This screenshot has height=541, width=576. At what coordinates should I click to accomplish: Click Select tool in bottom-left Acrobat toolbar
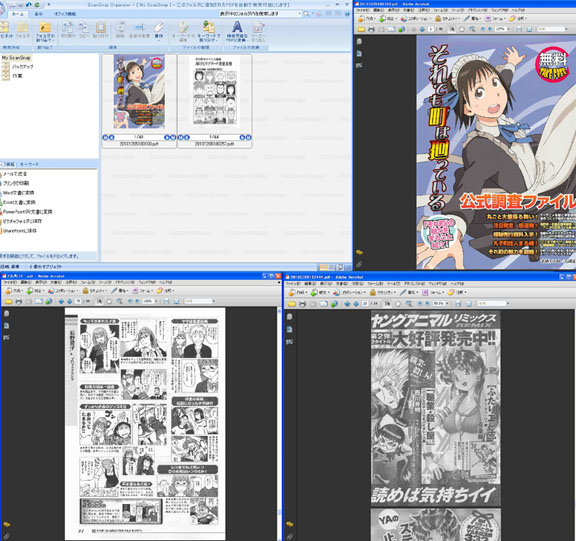(x=99, y=301)
